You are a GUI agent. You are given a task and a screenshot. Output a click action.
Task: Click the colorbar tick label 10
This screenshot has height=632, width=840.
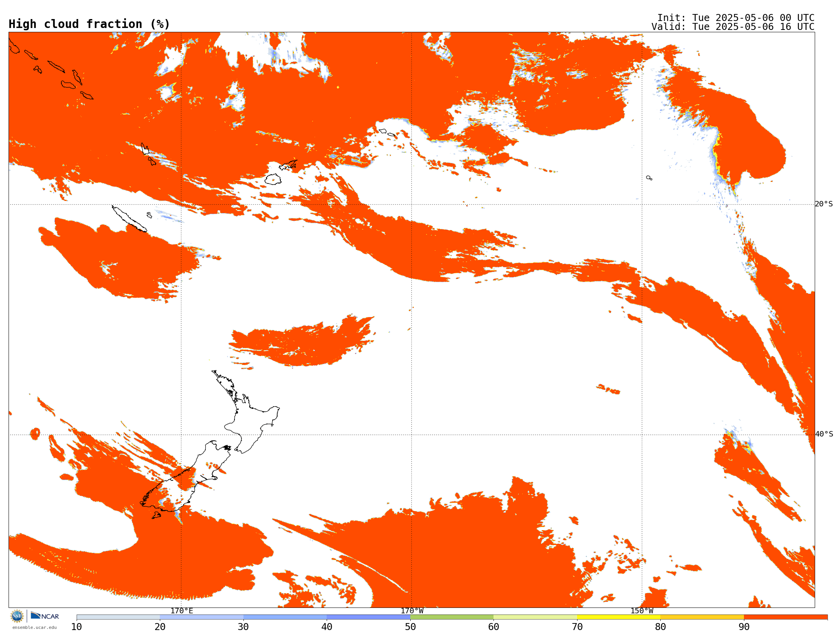click(x=77, y=627)
